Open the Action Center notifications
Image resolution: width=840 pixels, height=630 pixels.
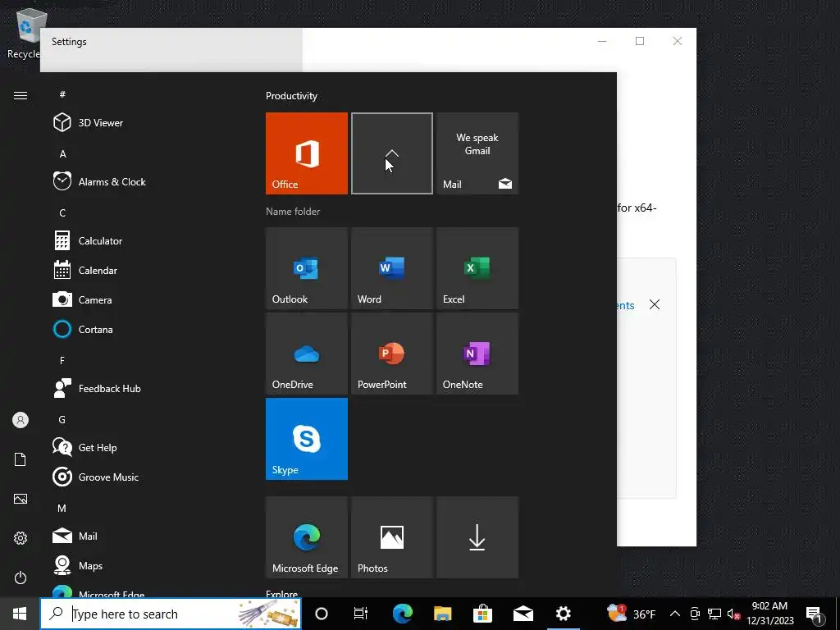815,614
